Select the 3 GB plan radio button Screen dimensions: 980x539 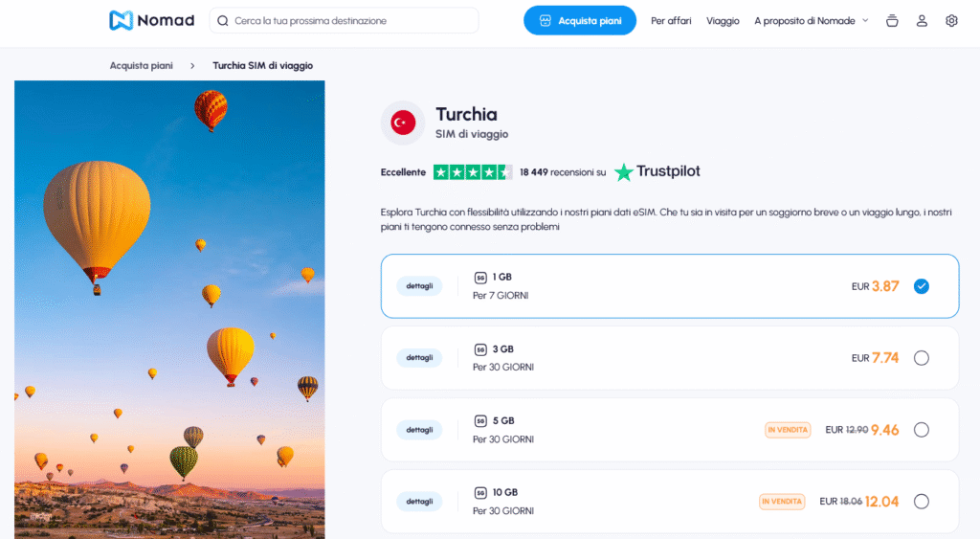coord(921,358)
